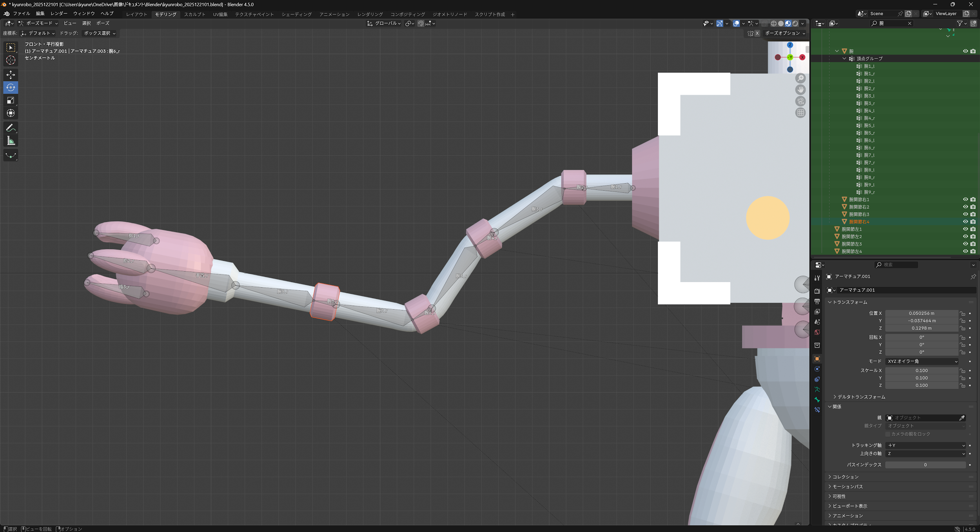This screenshot has height=532, width=980.
Task: Select the Measure tool
Action: point(11,141)
